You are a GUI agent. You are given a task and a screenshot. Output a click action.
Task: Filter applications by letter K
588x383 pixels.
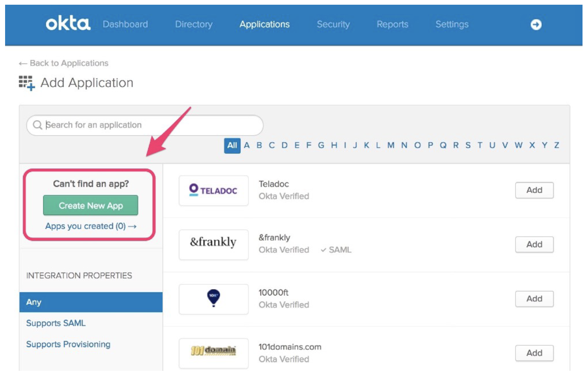pyautogui.click(x=367, y=146)
